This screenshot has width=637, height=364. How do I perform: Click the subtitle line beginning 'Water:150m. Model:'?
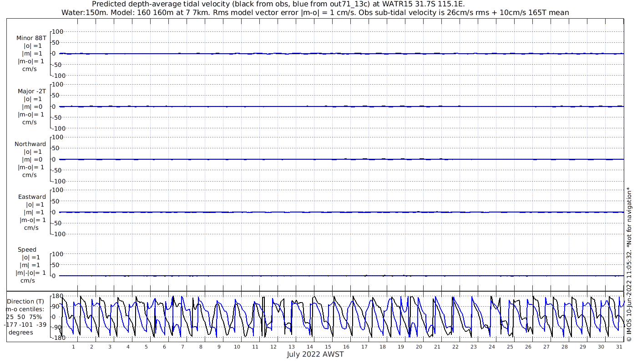(x=315, y=13)
